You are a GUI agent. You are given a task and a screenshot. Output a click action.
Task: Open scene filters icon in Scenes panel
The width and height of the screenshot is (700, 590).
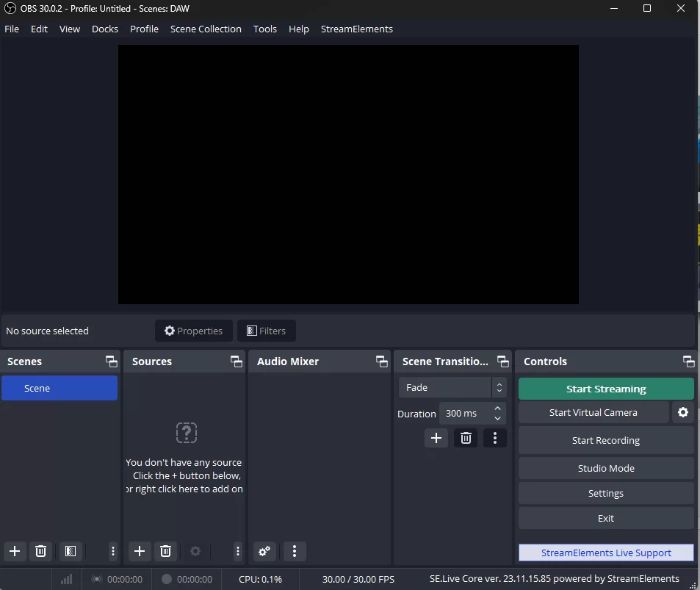click(71, 551)
